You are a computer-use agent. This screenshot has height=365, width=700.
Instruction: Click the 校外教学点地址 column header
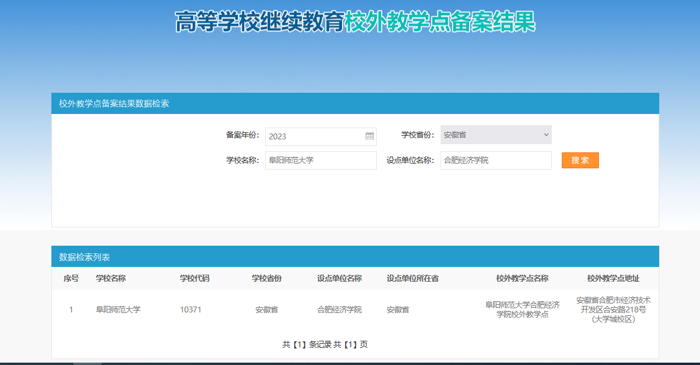[x=613, y=278]
